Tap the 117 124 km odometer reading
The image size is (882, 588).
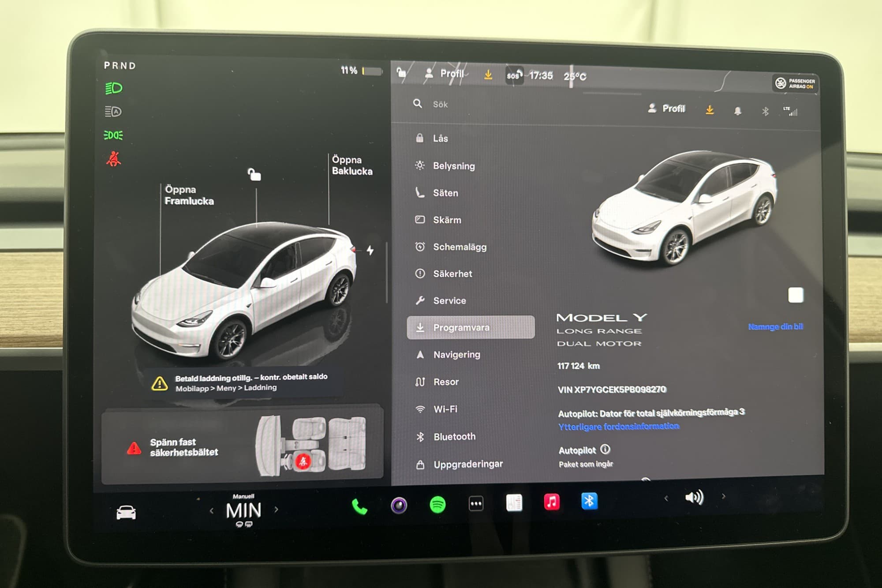point(579,366)
